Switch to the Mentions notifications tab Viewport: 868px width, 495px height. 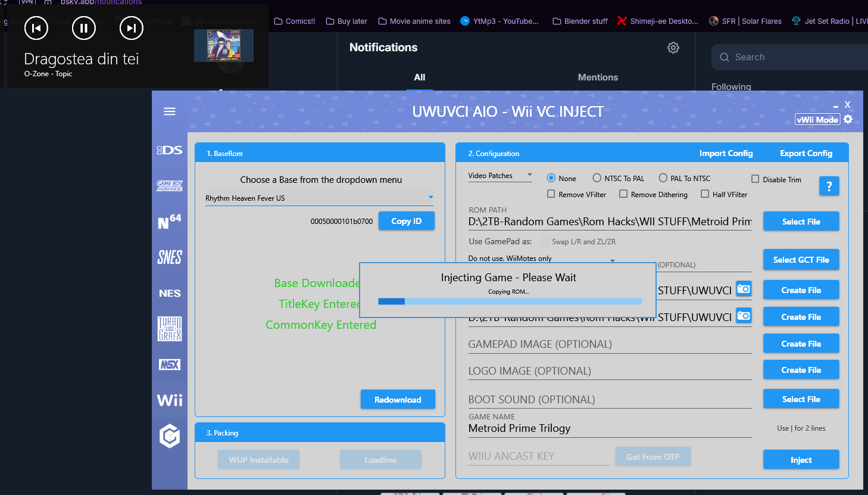tap(598, 77)
